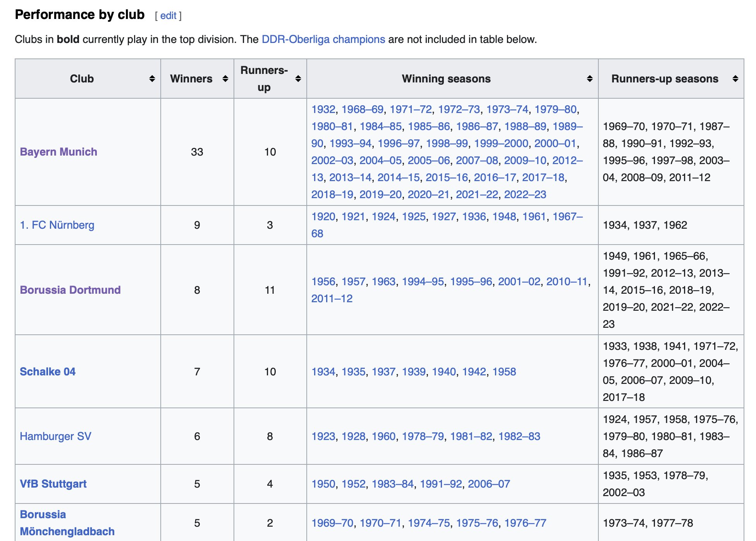756x541 pixels.
Task: Open the 1963 season link
Action: click(x=384, y=281)
